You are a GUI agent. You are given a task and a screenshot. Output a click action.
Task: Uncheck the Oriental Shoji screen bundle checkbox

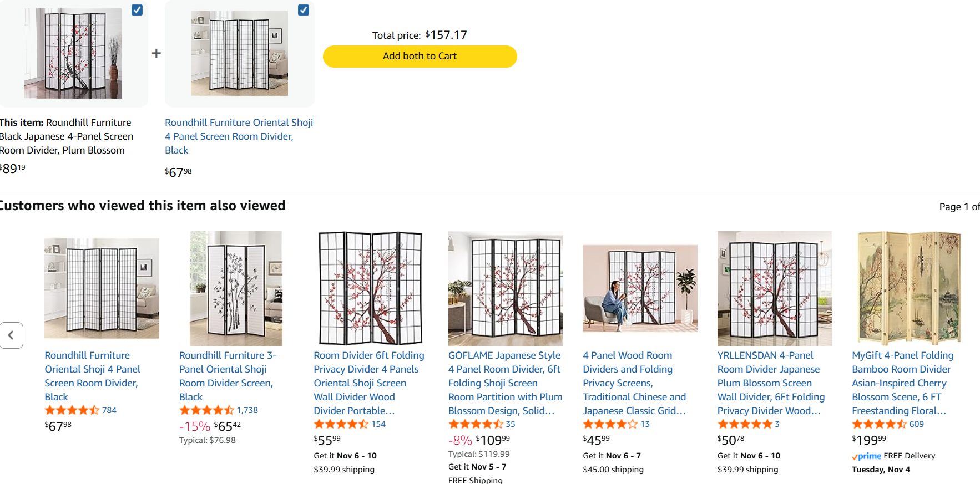(304, 10)
